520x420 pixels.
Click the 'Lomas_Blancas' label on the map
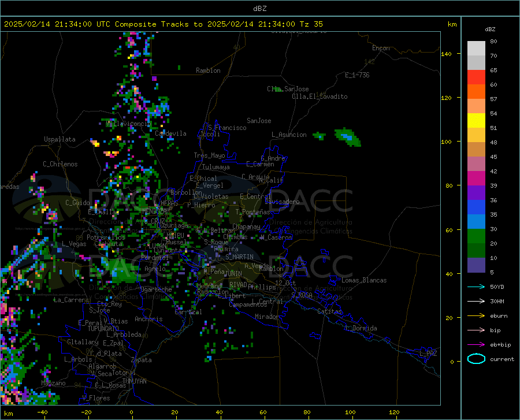[364, 280]
